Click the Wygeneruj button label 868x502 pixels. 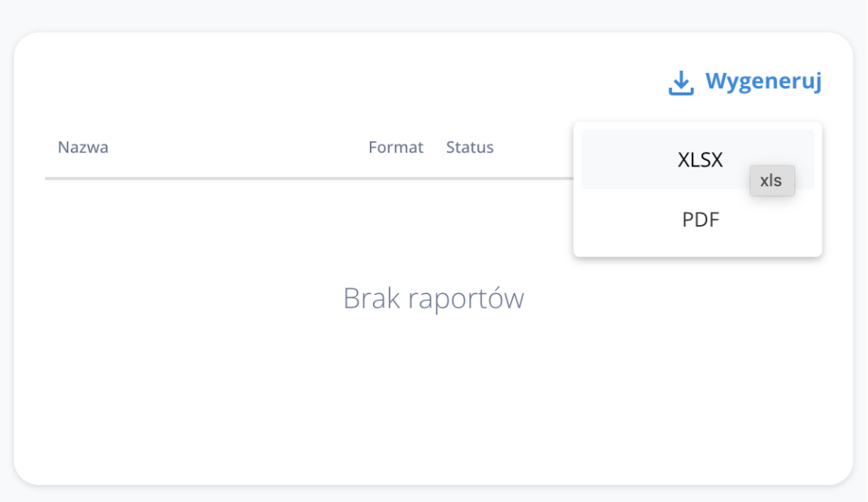click(763, 81)
